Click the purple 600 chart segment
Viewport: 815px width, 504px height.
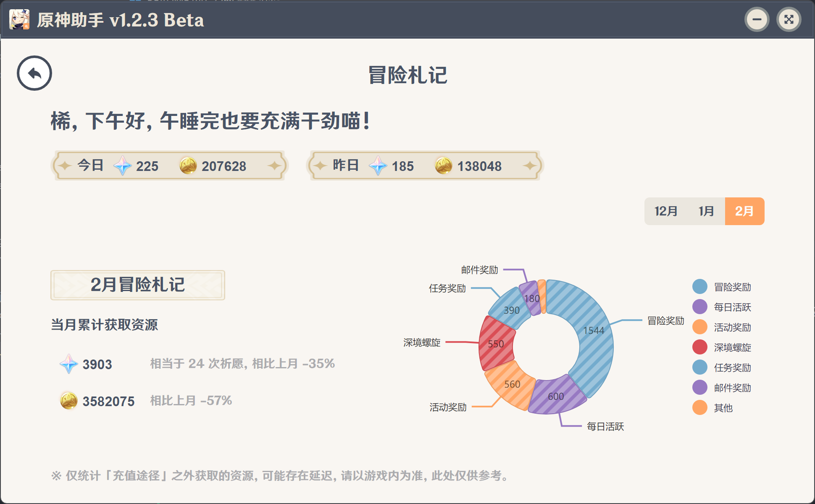click(555, 396)
